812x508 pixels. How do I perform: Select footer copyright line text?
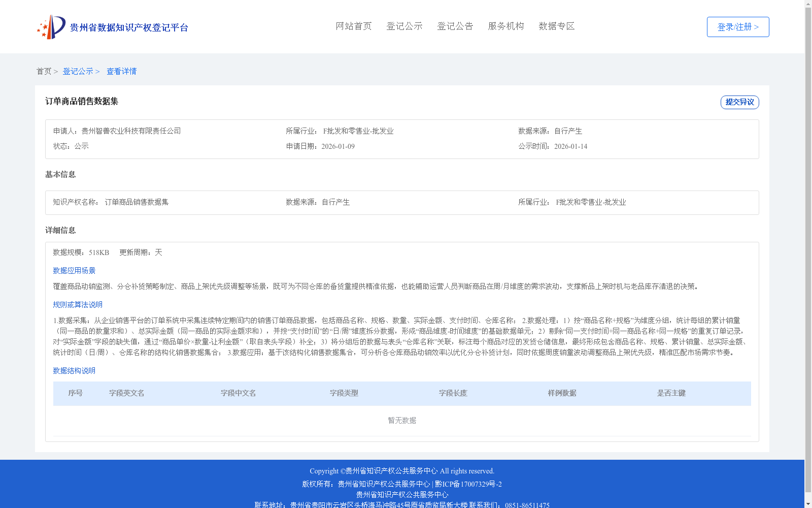click(402, 471)
